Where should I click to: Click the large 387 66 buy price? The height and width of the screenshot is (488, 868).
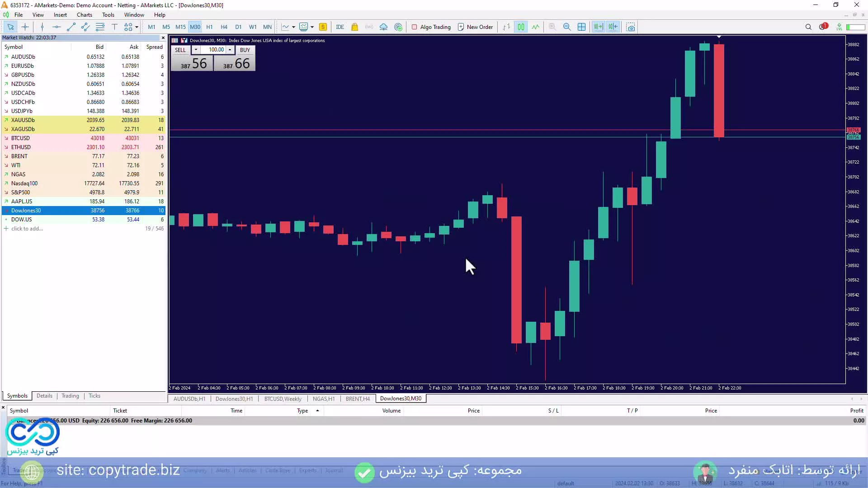point(236,63)
